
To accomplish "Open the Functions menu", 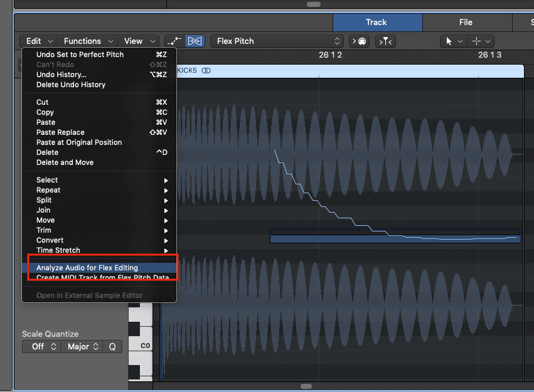I will [87, 41].
